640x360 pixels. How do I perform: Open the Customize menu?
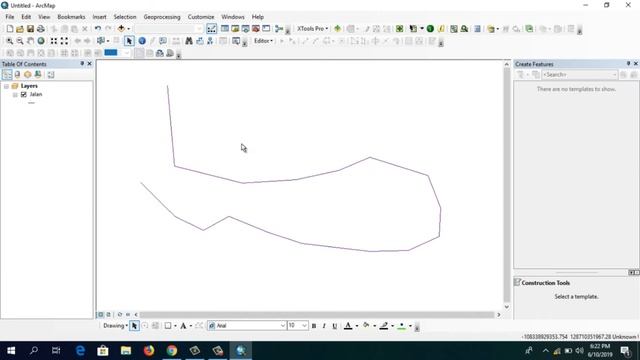click(201, 17)
